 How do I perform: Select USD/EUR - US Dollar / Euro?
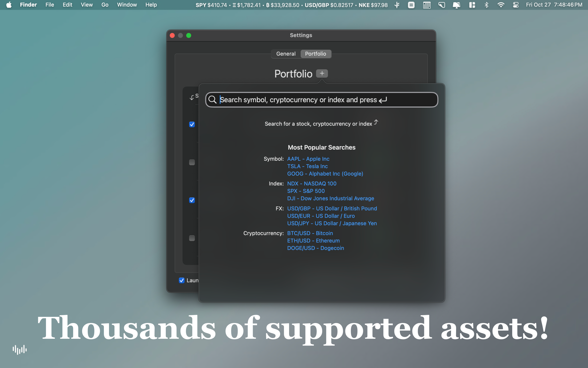[321, 216]
